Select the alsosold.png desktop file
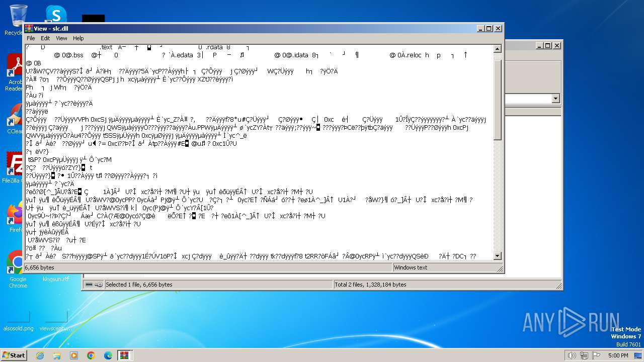The image size is (644, 362). click(18, 321)
